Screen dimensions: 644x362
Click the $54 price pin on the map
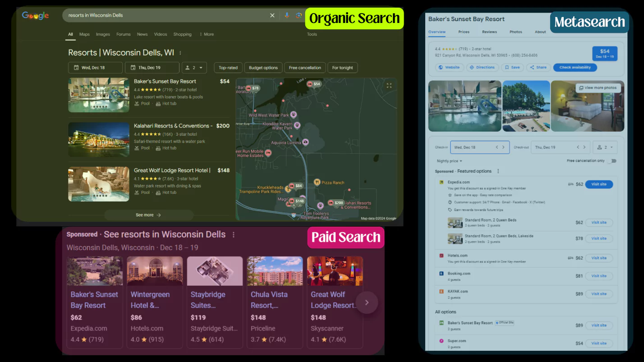pyautogui.click(x=314, y=84)
